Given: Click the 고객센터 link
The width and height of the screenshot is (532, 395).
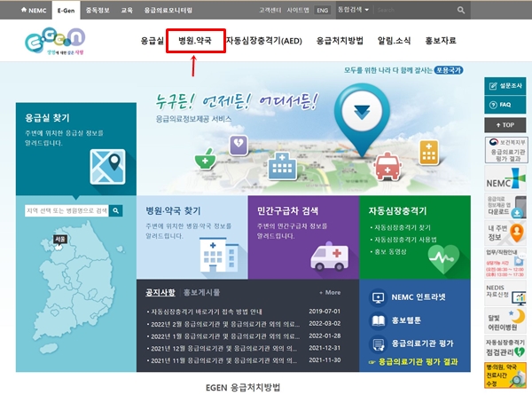Looking at the screenshot, I should tap(270, 10).
